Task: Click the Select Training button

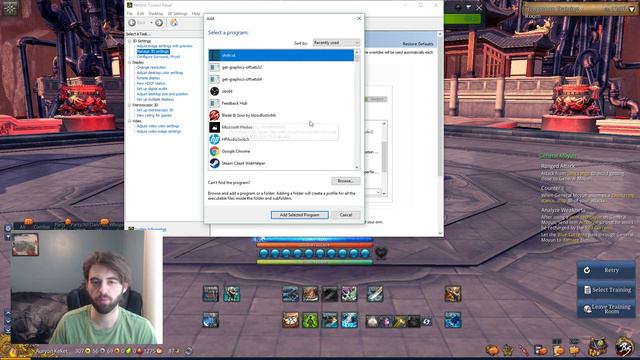Action: (606, 290)
